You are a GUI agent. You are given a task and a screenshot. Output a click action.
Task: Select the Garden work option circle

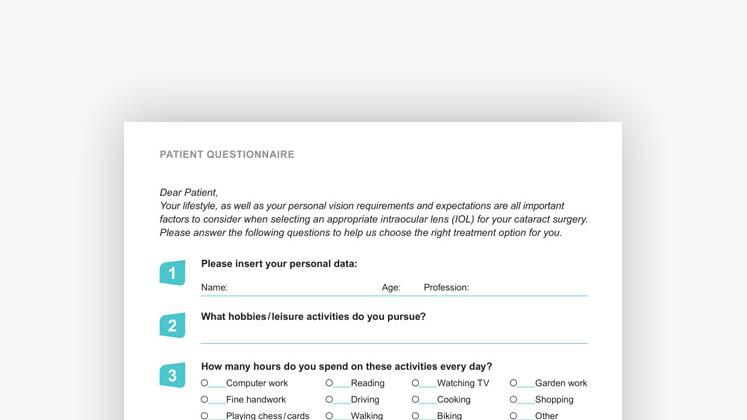pyautogui.click(x=513, y=383)
